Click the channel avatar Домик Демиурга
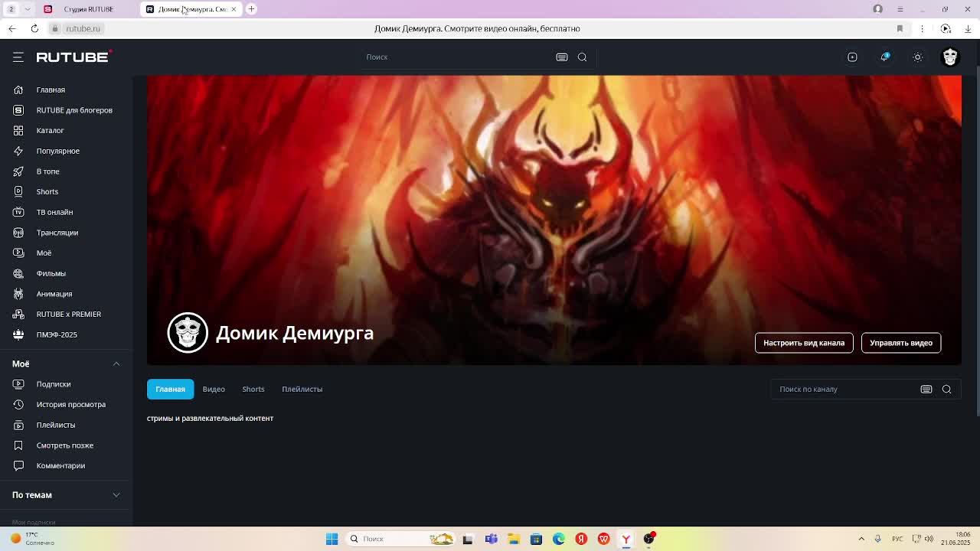The image size is (980, 551). tap(188, 333)
